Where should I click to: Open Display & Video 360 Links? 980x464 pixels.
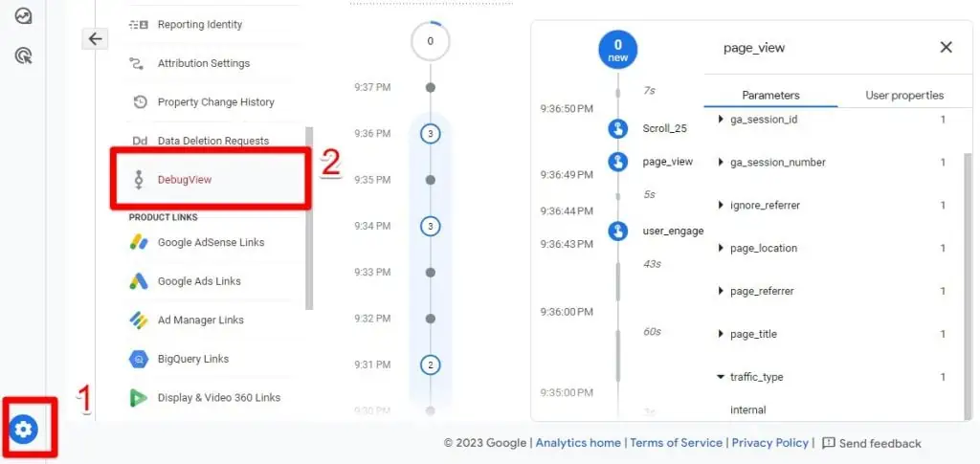coord(218,398)
